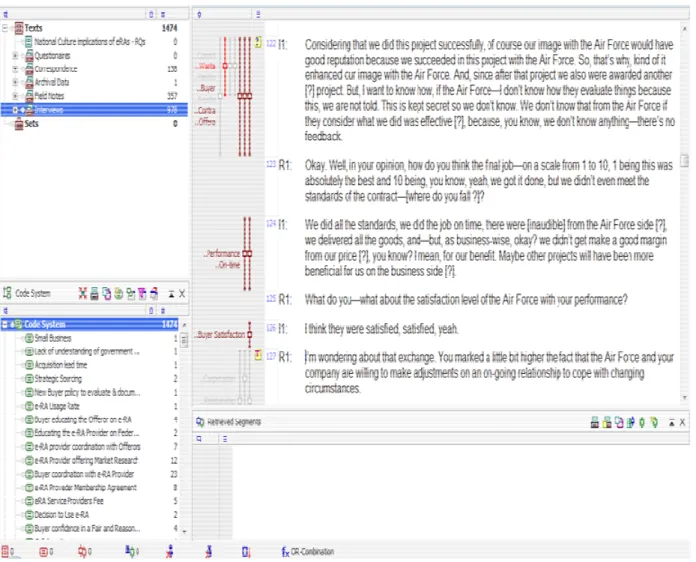Image resolution: width=696 pixels, height=562 pixels.
Task: Select the Acquisition lead time code
Action: pos(61,365)
